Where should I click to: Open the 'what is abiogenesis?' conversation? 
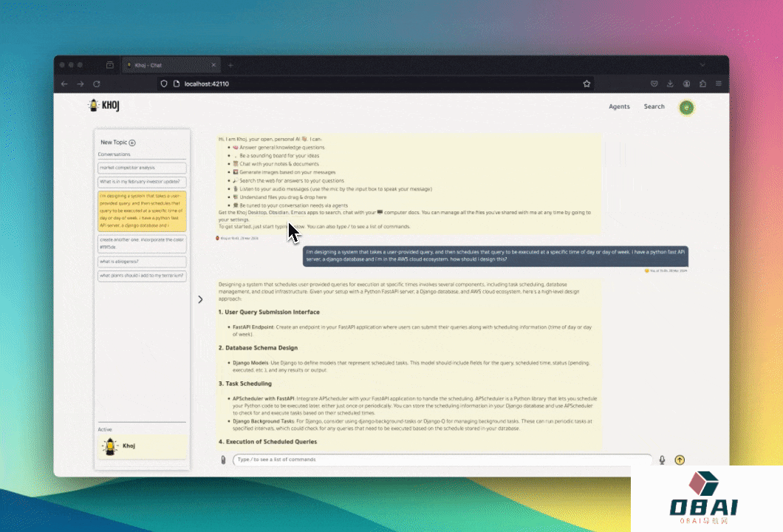point(142,262)
